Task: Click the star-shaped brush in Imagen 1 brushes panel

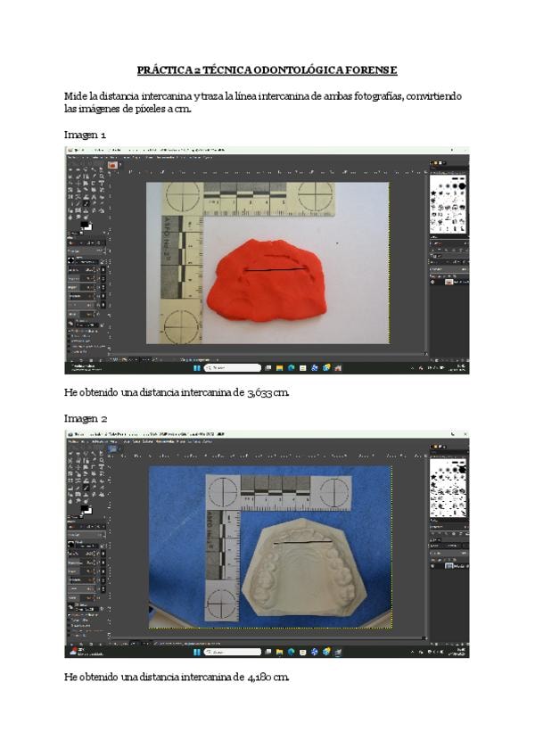Action: click(434, 193)
